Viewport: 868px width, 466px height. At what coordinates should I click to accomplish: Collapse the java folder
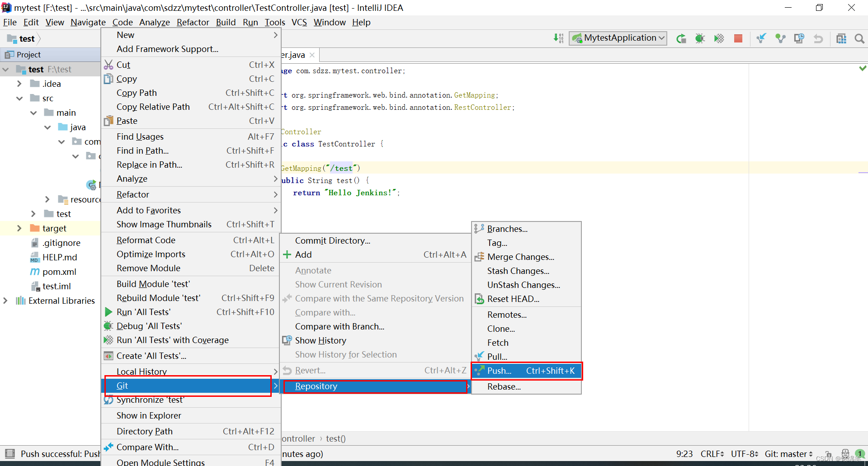[x=47, y=127]
